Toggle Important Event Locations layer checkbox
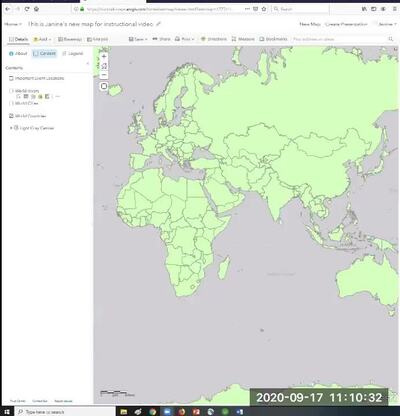The height and width of the screenshot is (416, 400). [x=11, y=78]
